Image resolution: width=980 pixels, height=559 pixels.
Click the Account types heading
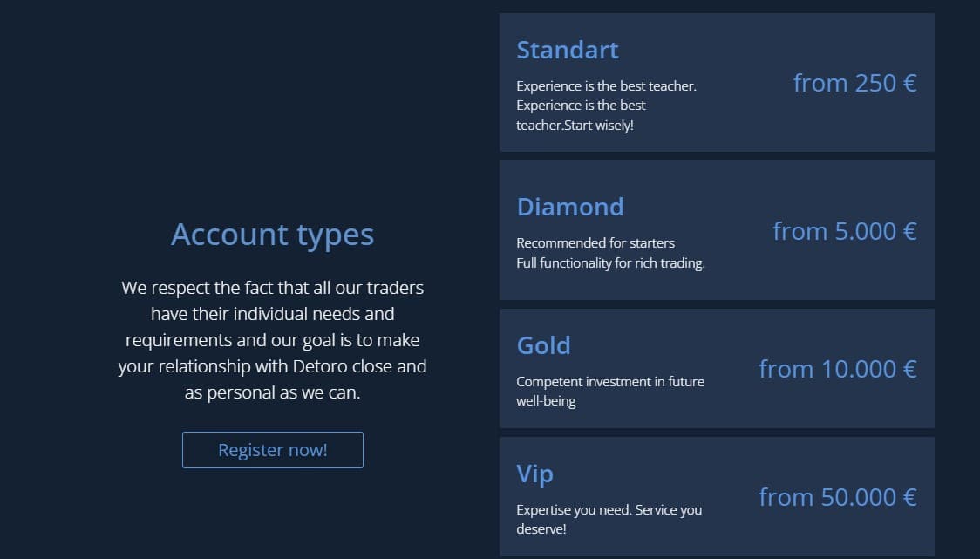(273, 235)
